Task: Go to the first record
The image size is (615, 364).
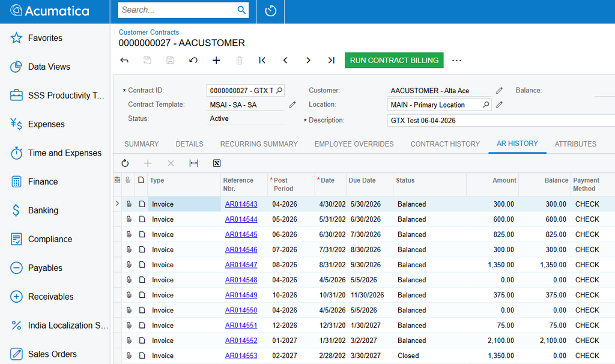Action: [x=262, y=61]
